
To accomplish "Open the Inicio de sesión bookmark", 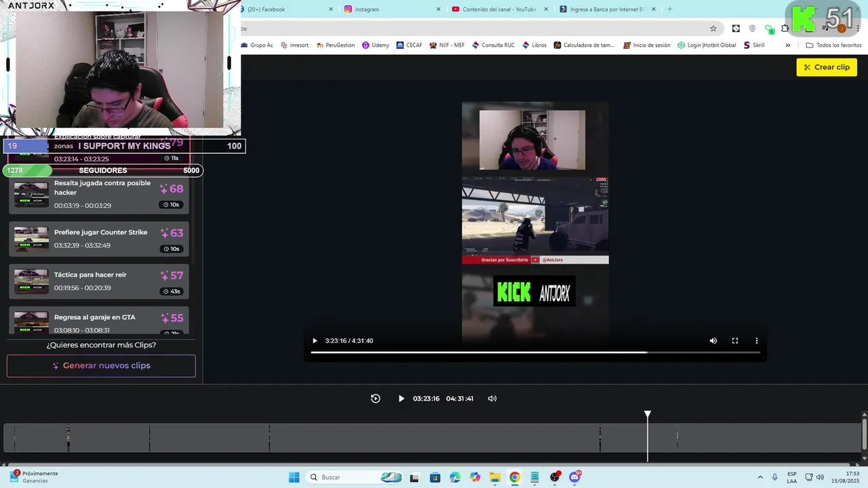I will 646,45.
